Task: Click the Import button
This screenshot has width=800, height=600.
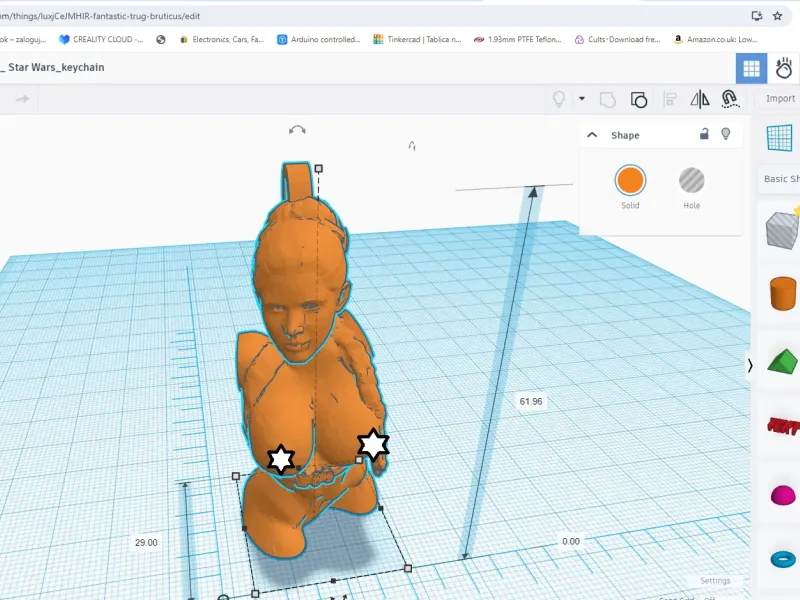Action: pyautogui.click(x=780, y=98)
